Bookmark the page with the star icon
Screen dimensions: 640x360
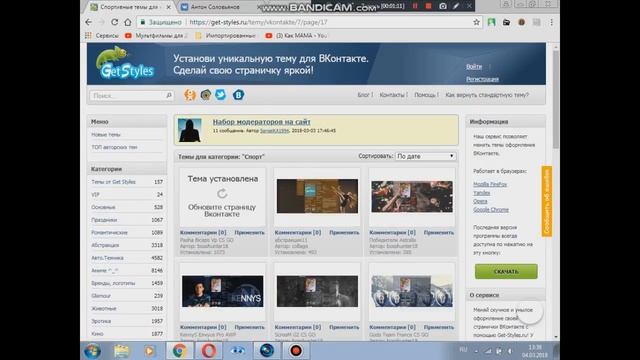click(x=476, y=22)
